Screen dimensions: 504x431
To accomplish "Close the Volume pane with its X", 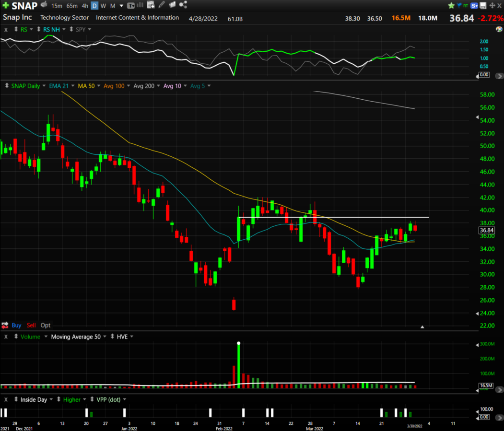I will coord(6,337).
